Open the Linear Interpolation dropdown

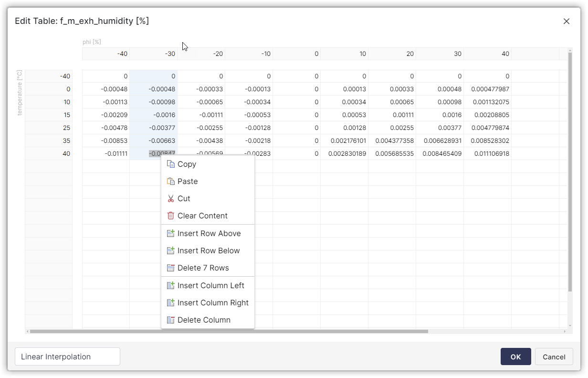tap(67, 356)
